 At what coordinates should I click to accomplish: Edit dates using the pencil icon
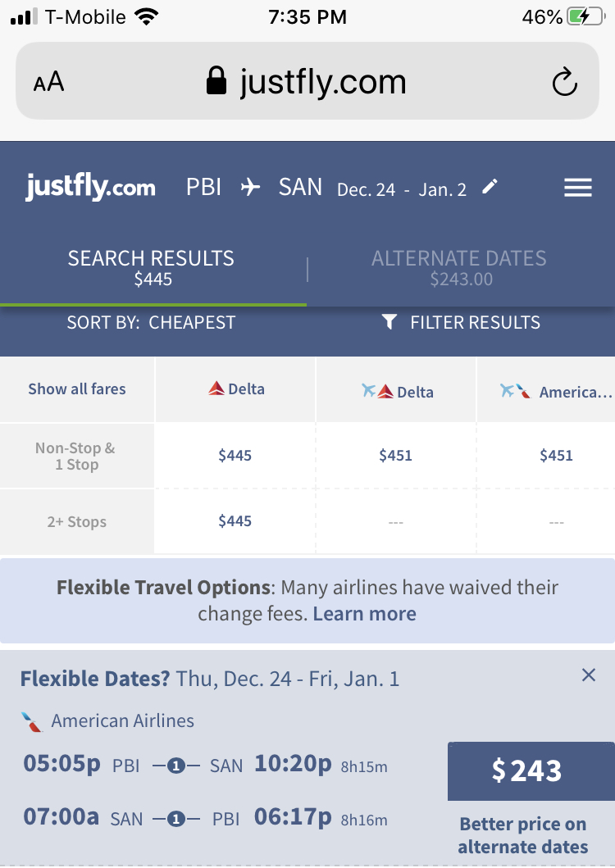490,187
